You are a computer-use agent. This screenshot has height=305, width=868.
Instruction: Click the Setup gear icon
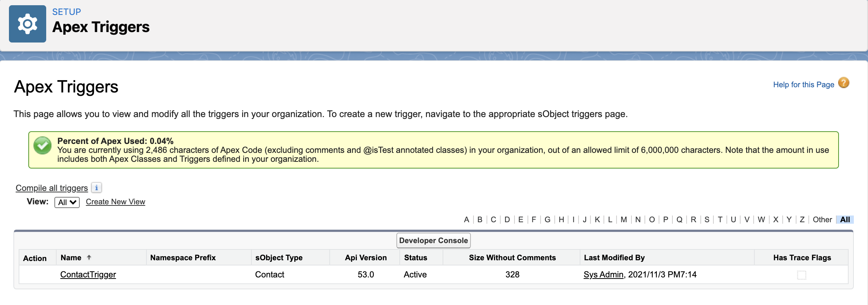28,24
